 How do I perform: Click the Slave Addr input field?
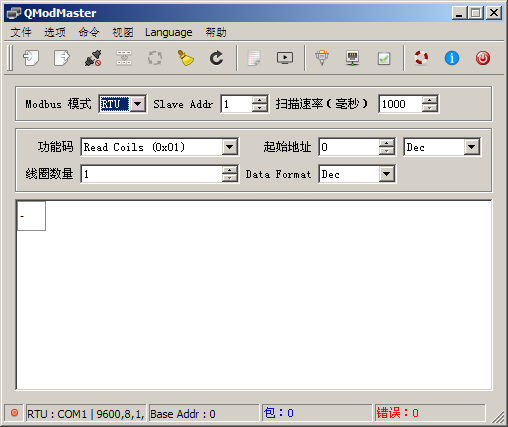coord(237,104)
